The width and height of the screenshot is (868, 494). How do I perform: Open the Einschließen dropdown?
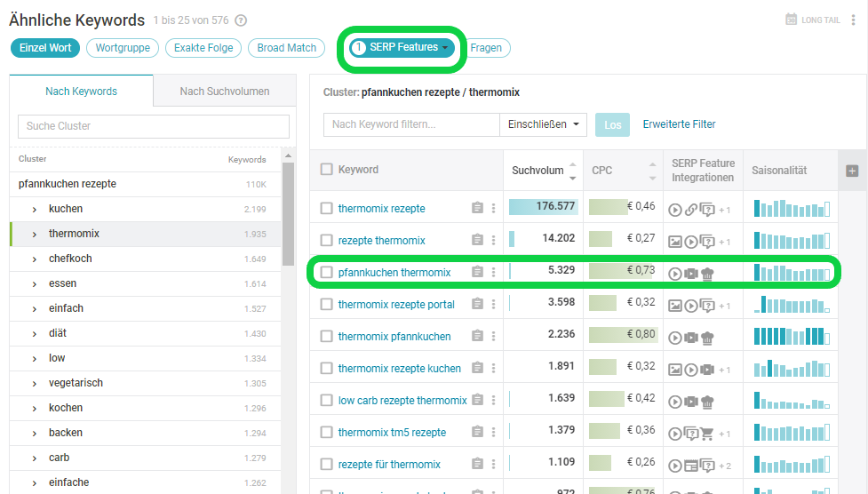click(543, 124)
